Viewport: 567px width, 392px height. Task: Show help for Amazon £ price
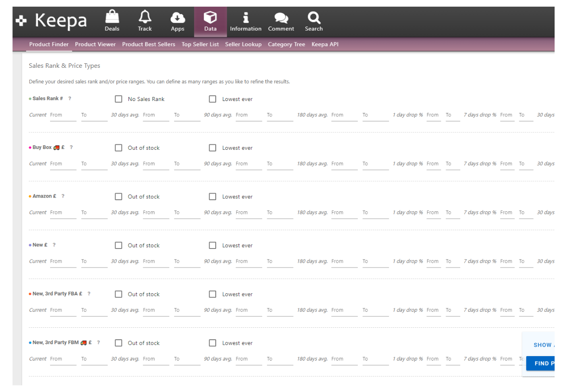point(63,196)
